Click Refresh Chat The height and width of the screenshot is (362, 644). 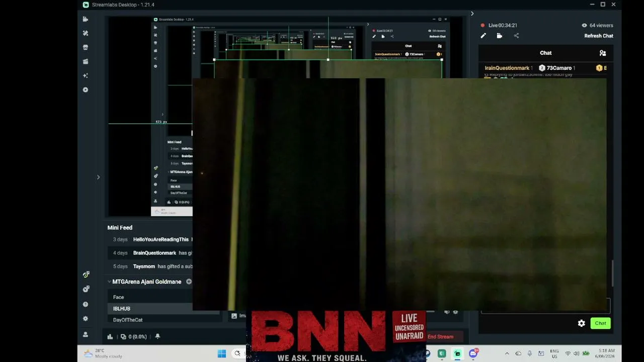pyautogui.click(x=599, y=36)
